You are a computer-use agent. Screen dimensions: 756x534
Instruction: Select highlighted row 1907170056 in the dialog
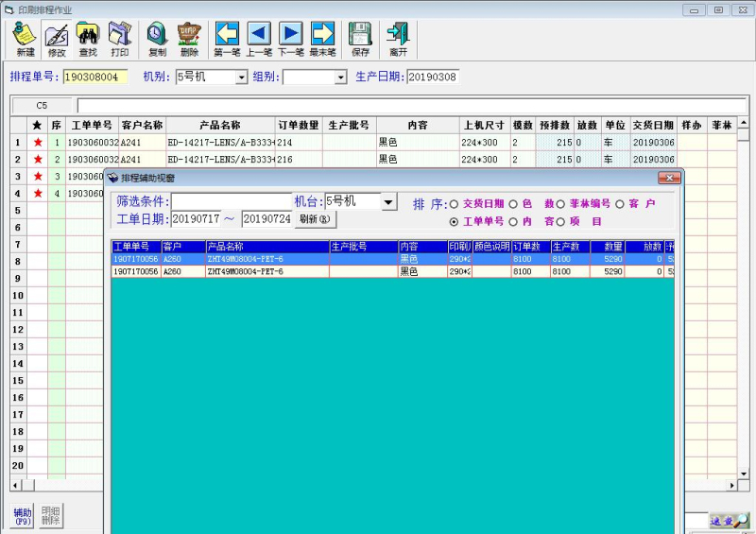(x=392, y=259)
